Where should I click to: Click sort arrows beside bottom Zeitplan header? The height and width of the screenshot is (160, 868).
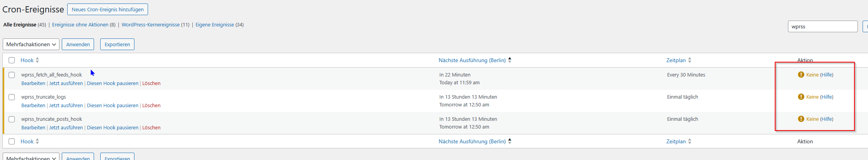click(x=690, y=141)
